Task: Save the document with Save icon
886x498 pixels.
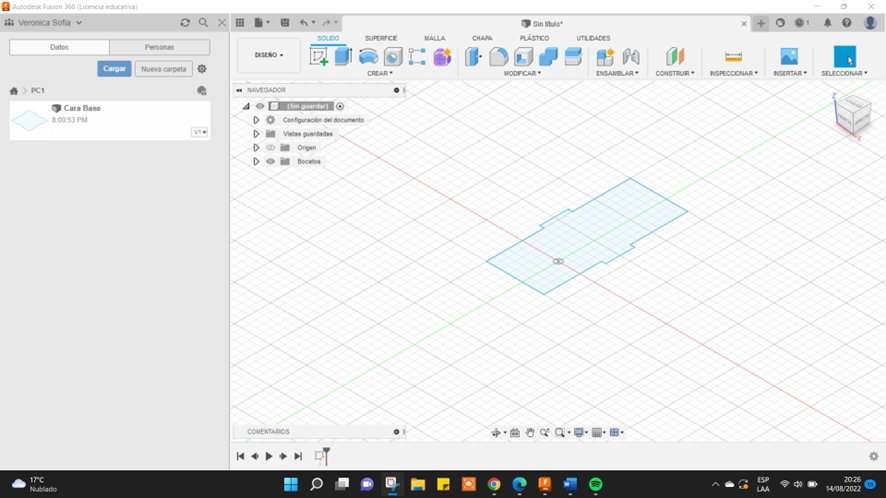Action: [285, 23]
